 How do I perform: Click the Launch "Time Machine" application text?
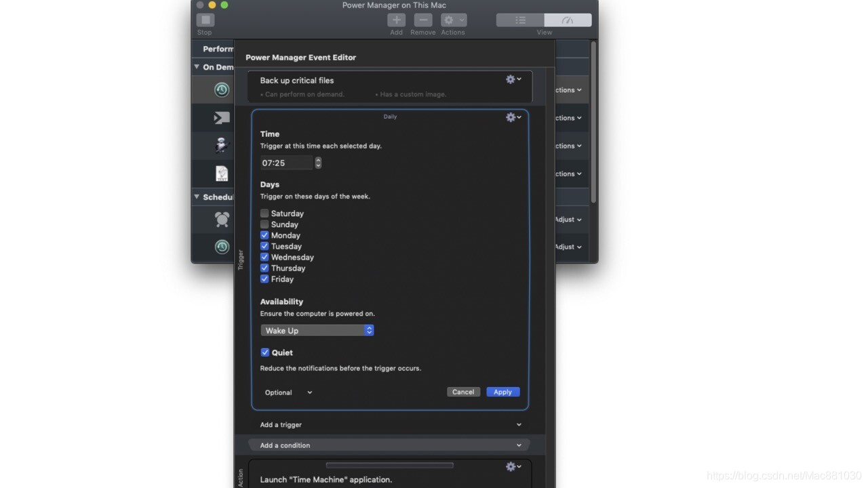(326, 479)
